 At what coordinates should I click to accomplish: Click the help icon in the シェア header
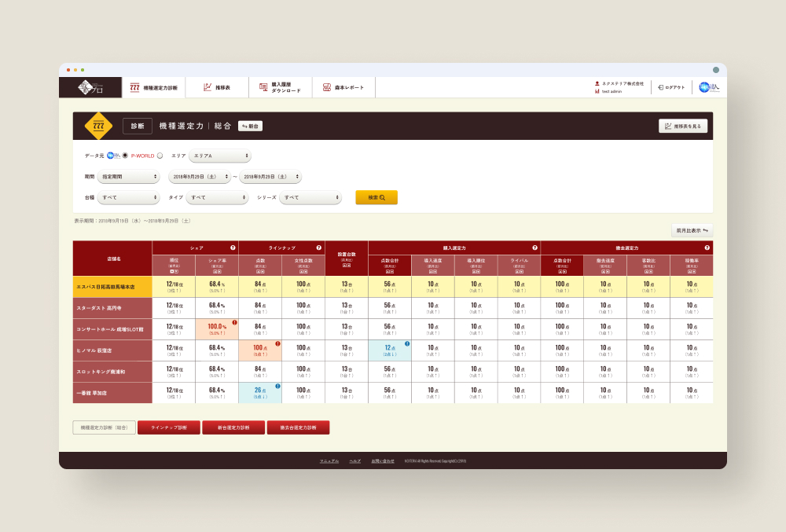(x=233, y=248)
